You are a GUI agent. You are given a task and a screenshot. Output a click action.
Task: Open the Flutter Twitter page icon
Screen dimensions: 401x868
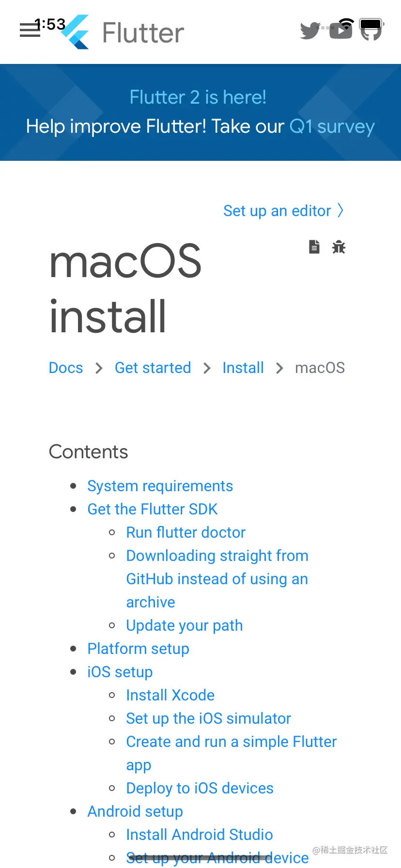(310, 31)
